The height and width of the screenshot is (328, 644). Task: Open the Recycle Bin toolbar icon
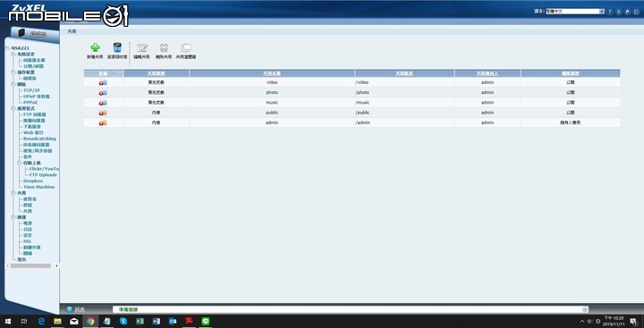point(117,47)
